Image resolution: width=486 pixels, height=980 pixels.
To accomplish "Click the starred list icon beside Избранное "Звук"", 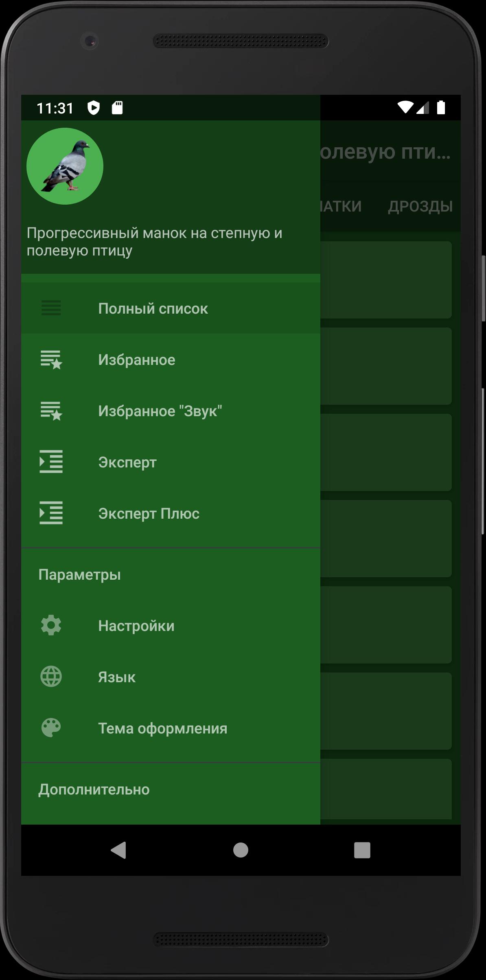I will 51,411.
